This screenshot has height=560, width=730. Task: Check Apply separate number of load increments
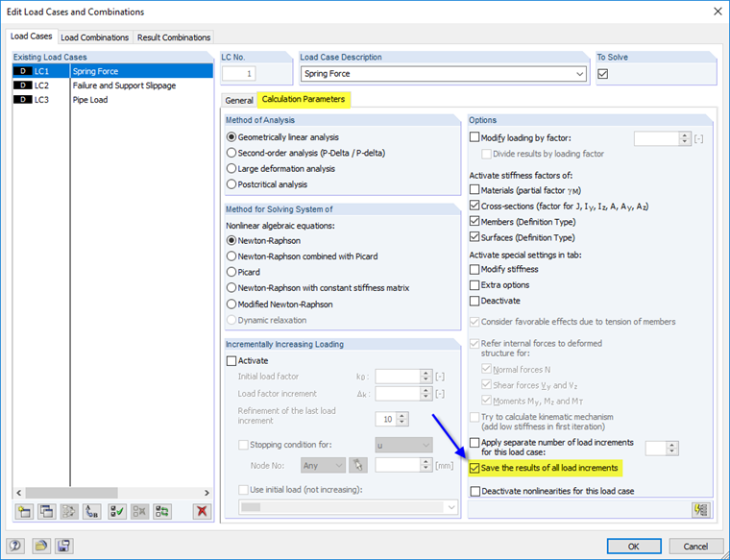474,442
